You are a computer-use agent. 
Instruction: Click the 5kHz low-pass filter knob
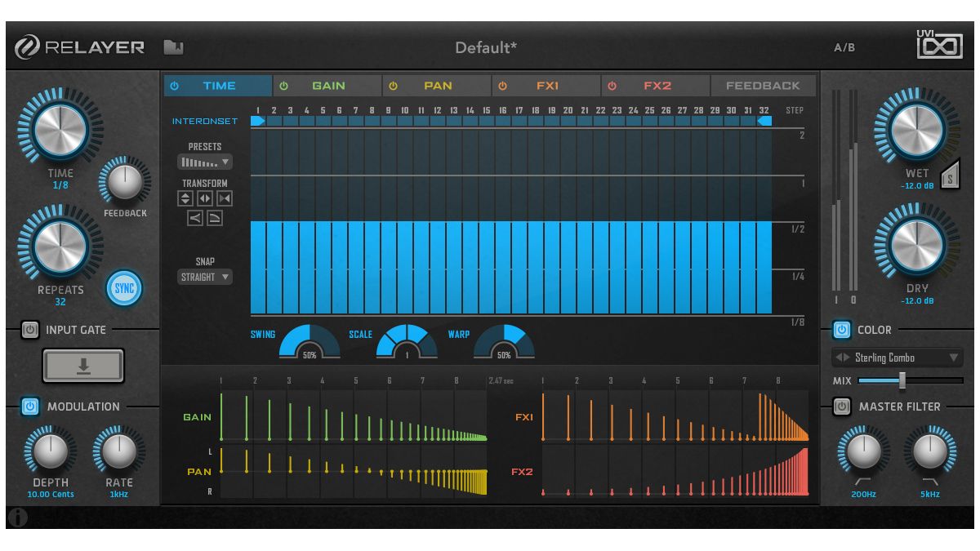click(x=931, y=451)
